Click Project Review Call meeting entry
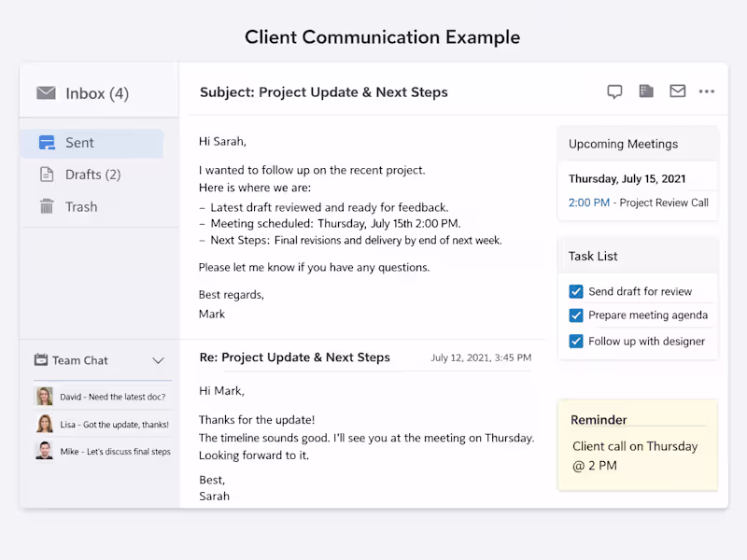Viewport: 747px width, 560px height. [664, 203]
